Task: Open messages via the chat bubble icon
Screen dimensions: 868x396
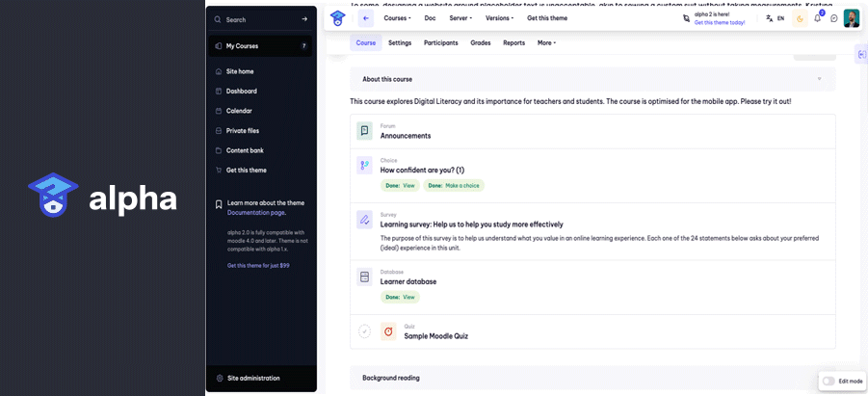Action: click(x=834, y=19)
